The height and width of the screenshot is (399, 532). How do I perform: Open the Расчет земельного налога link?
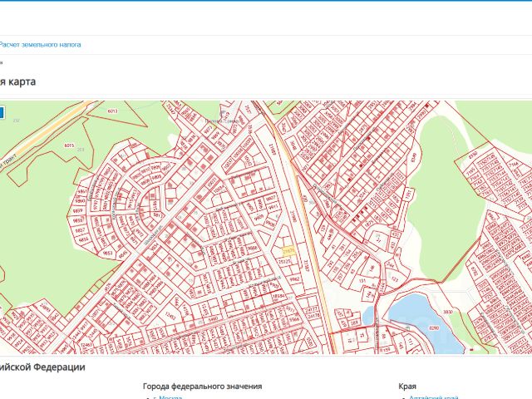tap(40, 44)
